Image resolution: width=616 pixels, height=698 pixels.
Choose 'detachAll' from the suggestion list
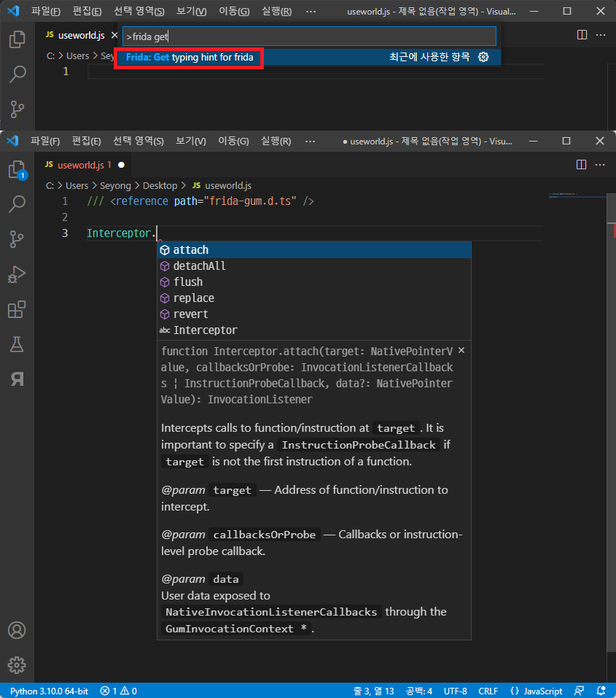click(199, 266)
